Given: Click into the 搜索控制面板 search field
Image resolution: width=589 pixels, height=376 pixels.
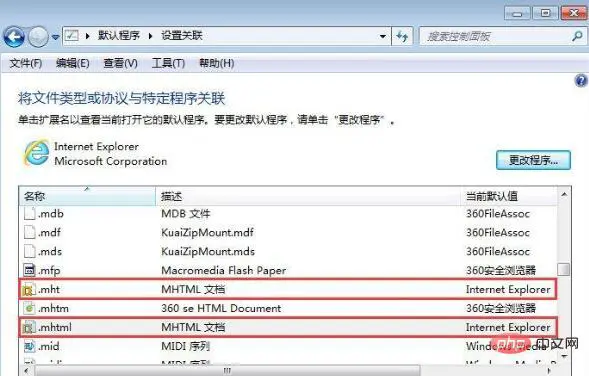Looking at the screenshot, I should 495,36.
